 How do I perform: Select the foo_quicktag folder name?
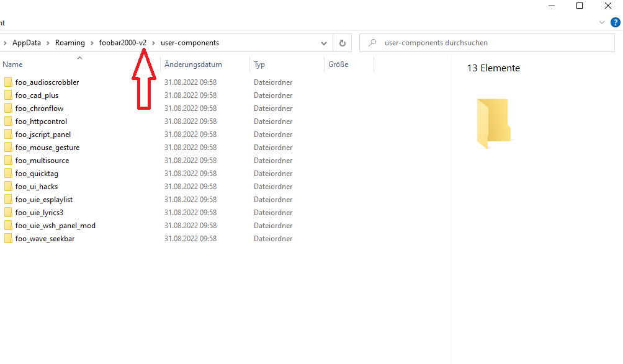tap(37, 174)
